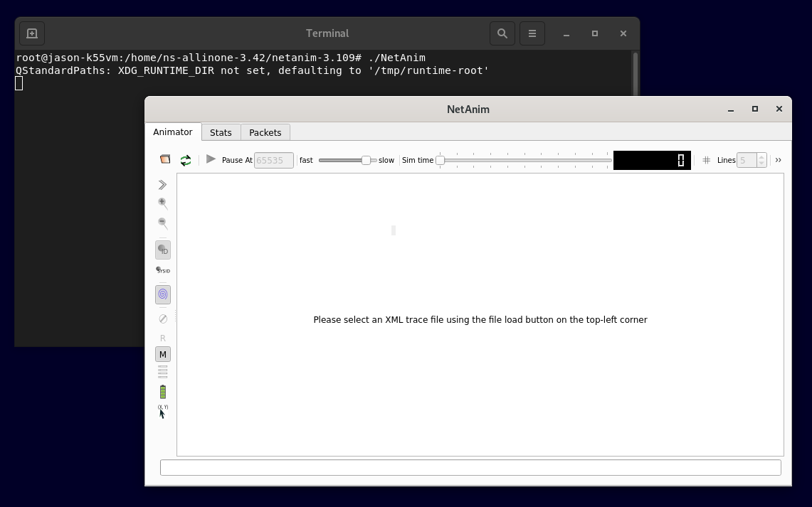The image size is (812, 507).
Task: Maximize the Terminal window
Action: point(595,33)
